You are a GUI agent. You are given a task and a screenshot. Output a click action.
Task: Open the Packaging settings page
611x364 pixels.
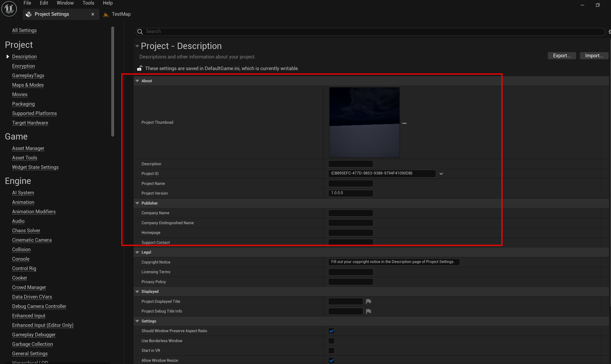(x=23, y=104)
